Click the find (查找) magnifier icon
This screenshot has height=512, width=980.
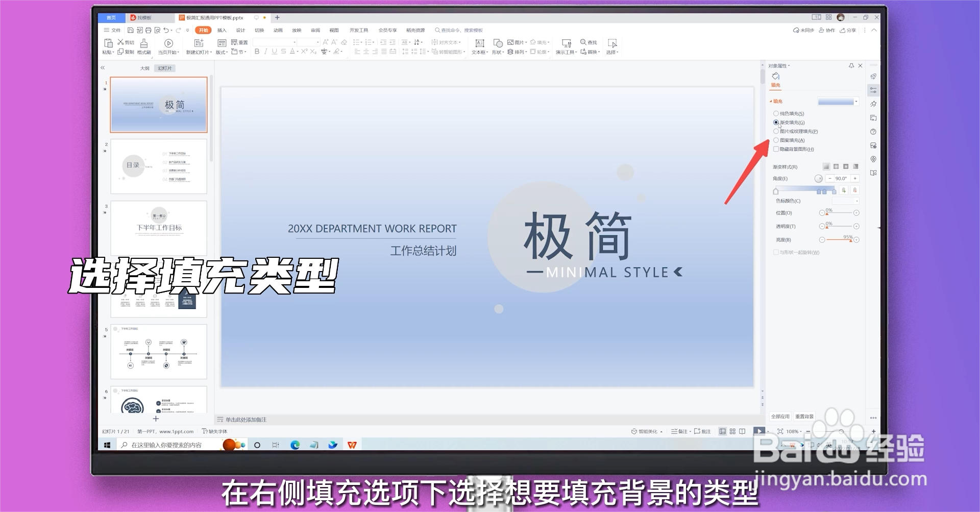pos(583,42)
